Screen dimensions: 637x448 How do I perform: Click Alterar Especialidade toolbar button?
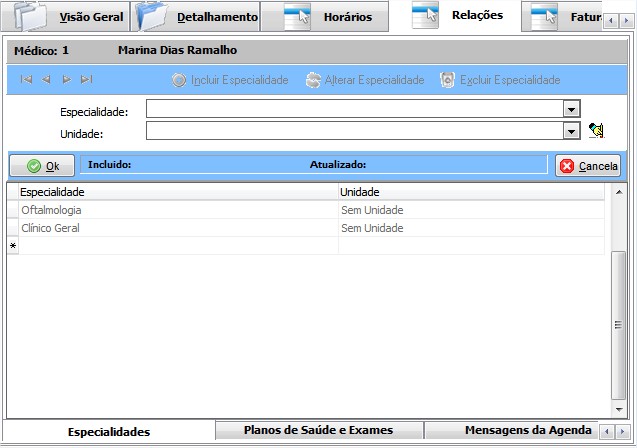(x=365, y=80)
